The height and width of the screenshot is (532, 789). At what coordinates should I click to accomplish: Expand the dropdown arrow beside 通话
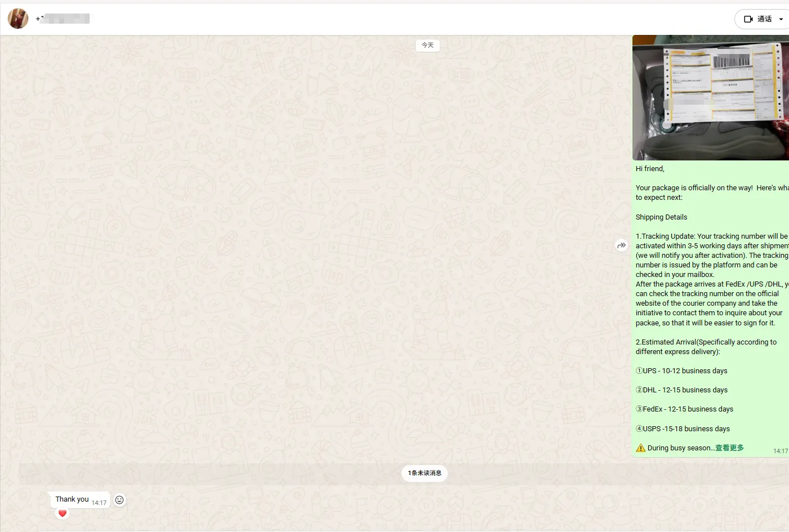pos(781,19)
